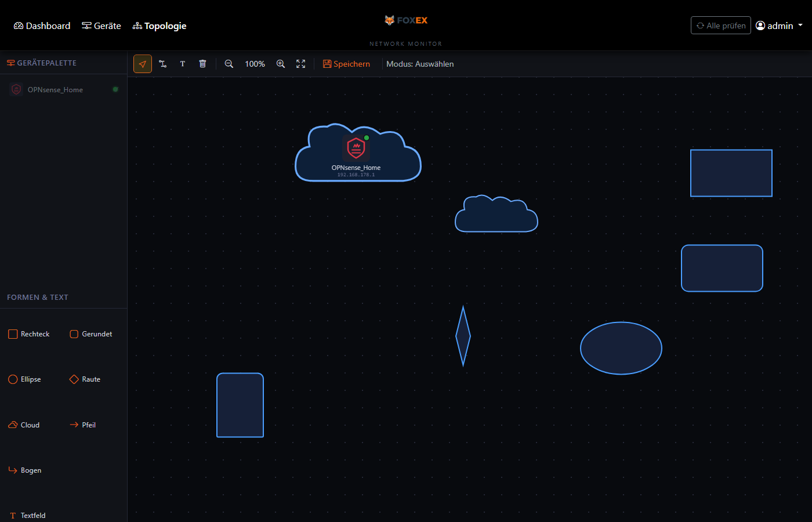Fit view using the fullscreen icon
Image resolution: width=812 pixels, height=522 pixels.
tap(300, 64)
